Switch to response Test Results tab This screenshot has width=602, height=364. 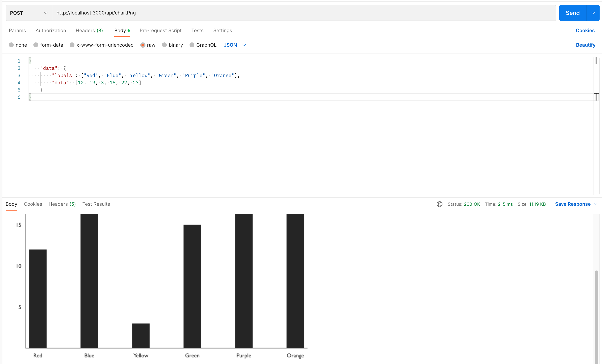click(96, 204)
